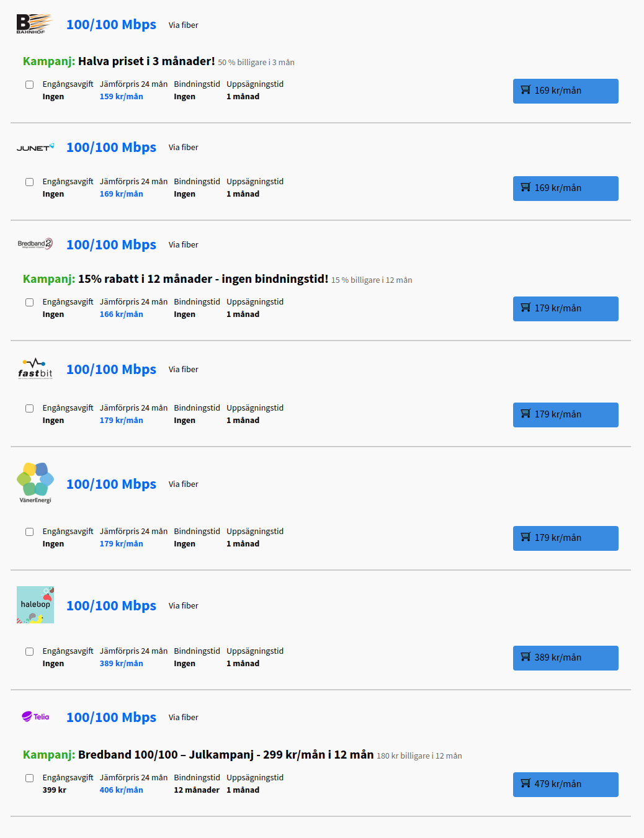This screenshot has height=838, width=644.
Task: Order Bahnhof plan for 169 kr/mån
Action: pos(566,91)
